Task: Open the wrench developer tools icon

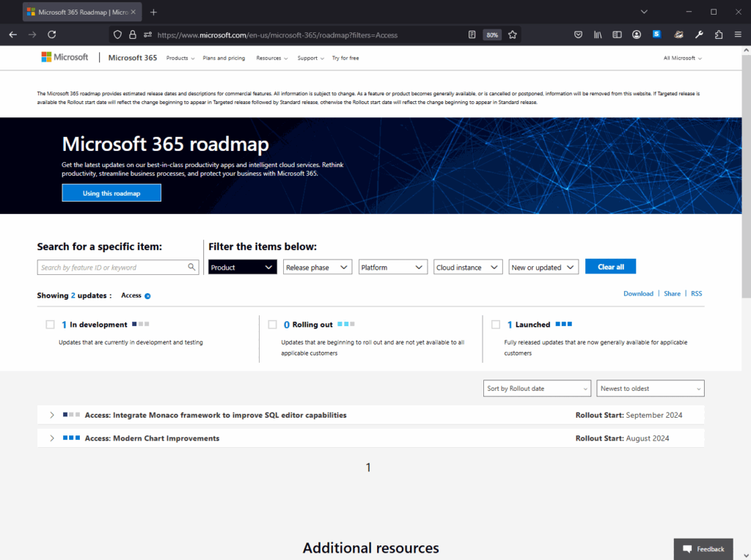Action: [x=699, y=34]
